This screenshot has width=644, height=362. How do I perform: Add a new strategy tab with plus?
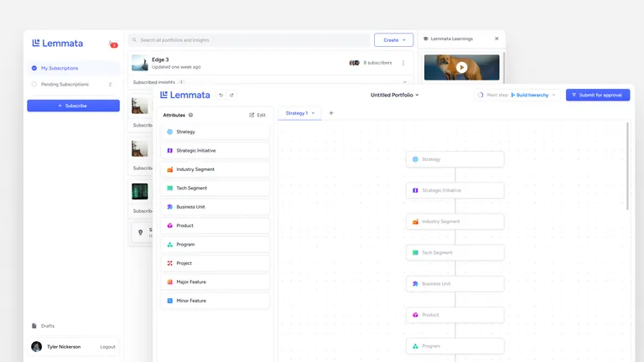(x=330, y=113)
